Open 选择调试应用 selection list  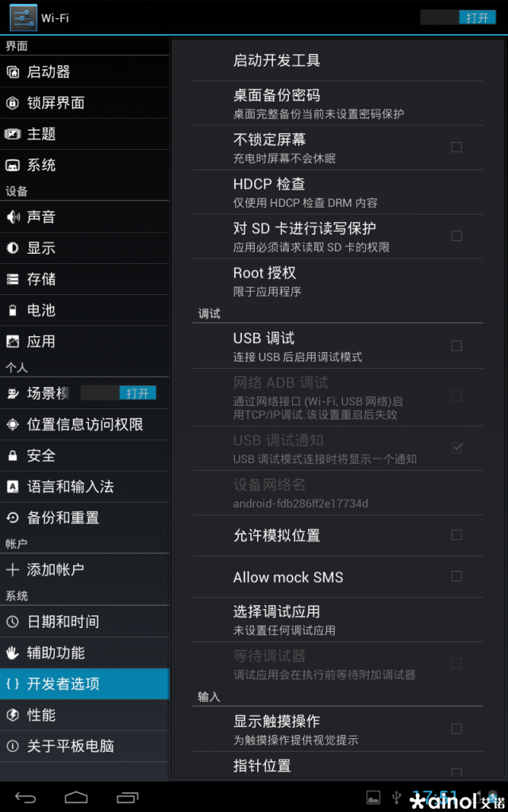337,620
